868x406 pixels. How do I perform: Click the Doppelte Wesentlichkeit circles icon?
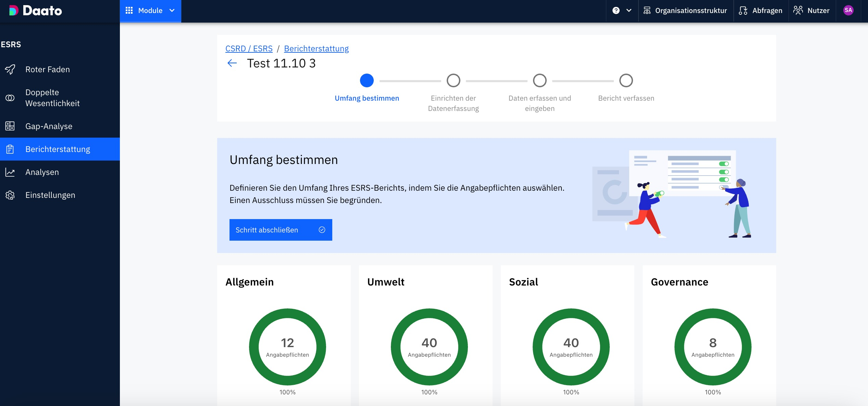click(x=10, y=98)
